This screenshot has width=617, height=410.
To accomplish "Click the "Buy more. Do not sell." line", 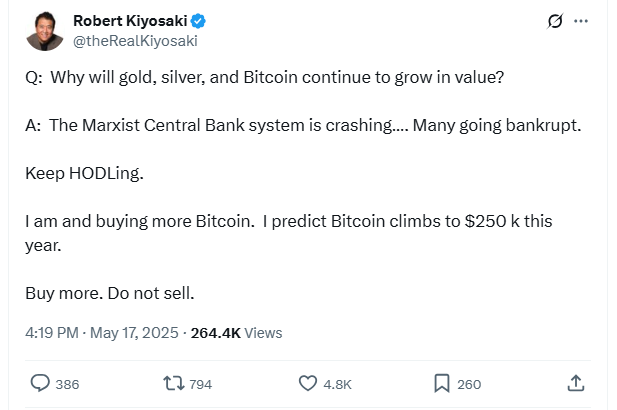I will click(109, 293).
